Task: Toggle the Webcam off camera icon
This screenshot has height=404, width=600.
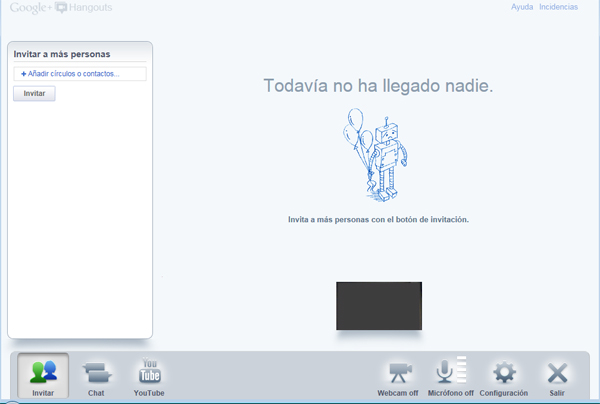Action: click(400, 372)
